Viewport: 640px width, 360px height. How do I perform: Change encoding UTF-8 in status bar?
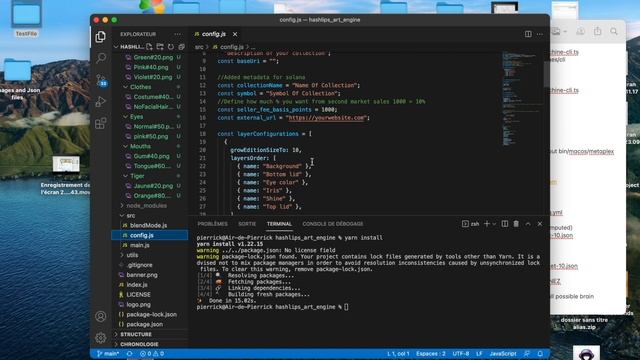point(461,353)
